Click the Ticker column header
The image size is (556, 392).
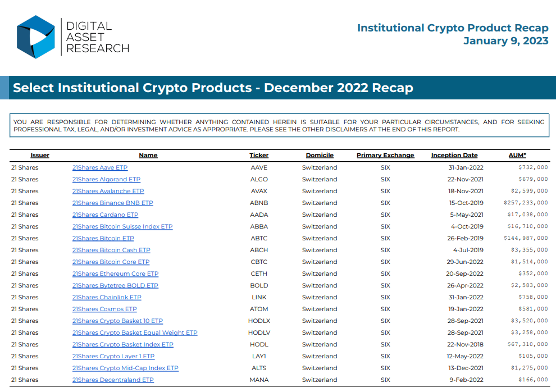[259, 155]
